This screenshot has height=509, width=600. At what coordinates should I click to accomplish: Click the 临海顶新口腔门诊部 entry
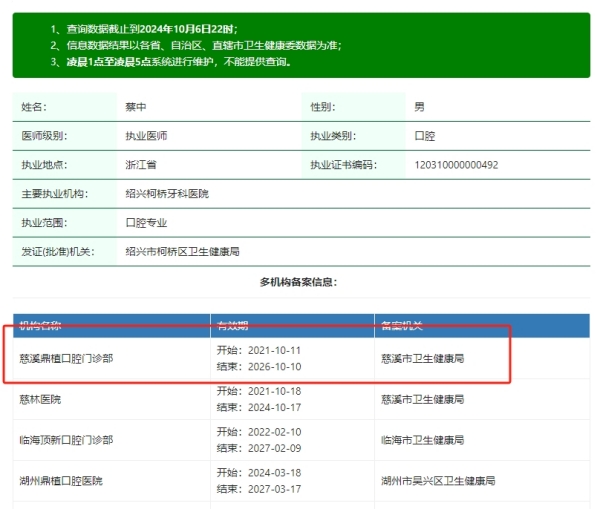coord(66,440)
